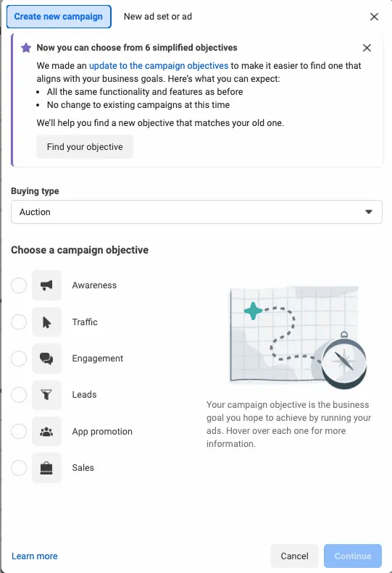Open the Buying type Auction dropdown
The width and height of the screenshot is (392, 573).
tap(197, 212)
